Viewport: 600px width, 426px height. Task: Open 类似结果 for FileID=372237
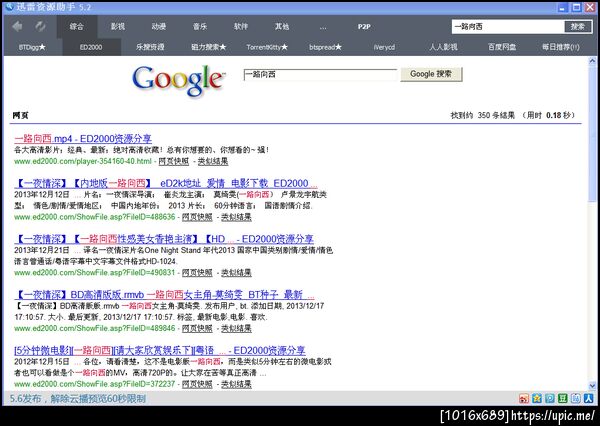point(236,384)
